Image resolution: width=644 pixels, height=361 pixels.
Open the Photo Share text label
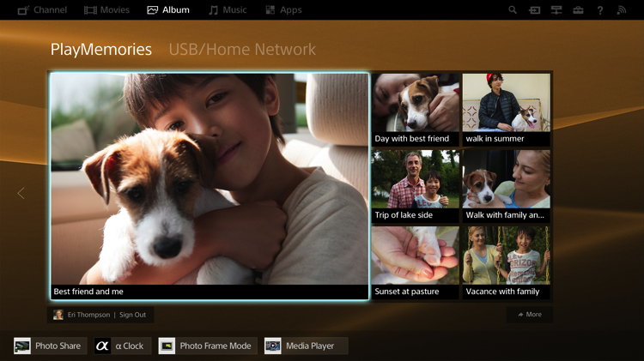[58, 346]
